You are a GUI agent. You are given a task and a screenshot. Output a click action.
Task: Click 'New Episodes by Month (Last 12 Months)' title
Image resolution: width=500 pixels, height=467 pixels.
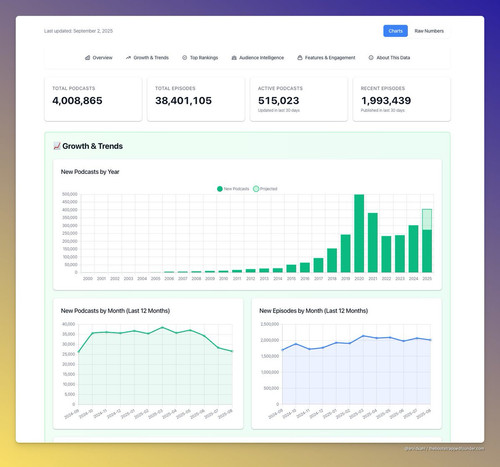(x=314, y=311)
